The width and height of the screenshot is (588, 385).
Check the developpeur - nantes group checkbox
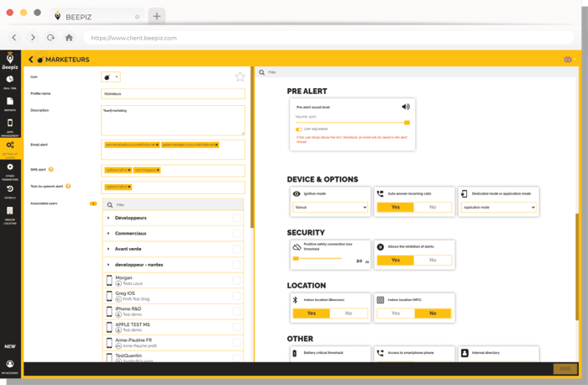coord(237,265)
